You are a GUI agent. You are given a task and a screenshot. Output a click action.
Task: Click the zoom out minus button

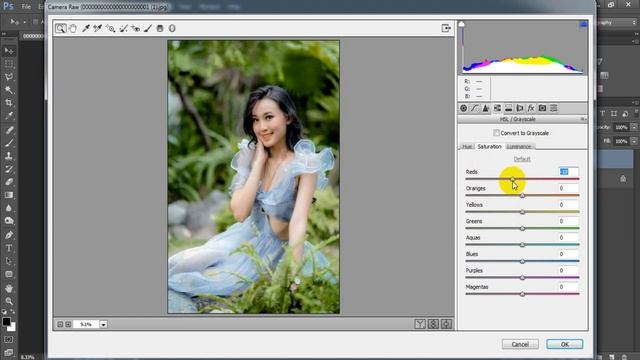click(60, 324)
